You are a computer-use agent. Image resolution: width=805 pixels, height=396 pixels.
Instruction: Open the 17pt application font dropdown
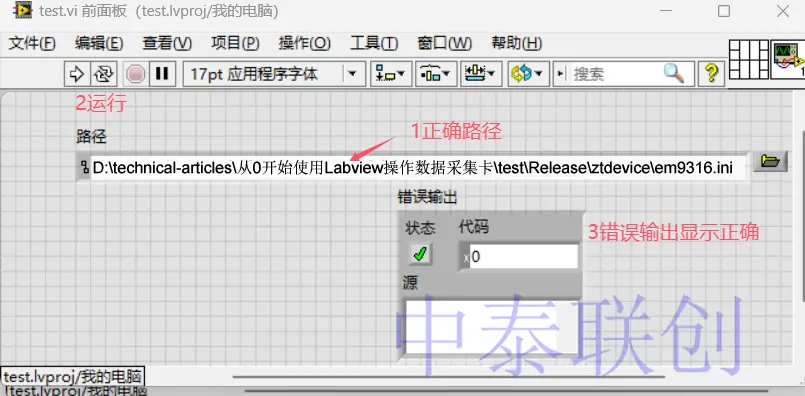click(x=274, y=74)
